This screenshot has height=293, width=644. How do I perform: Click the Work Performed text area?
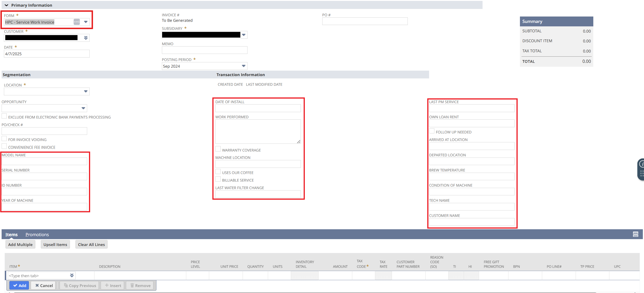[258, 132]
